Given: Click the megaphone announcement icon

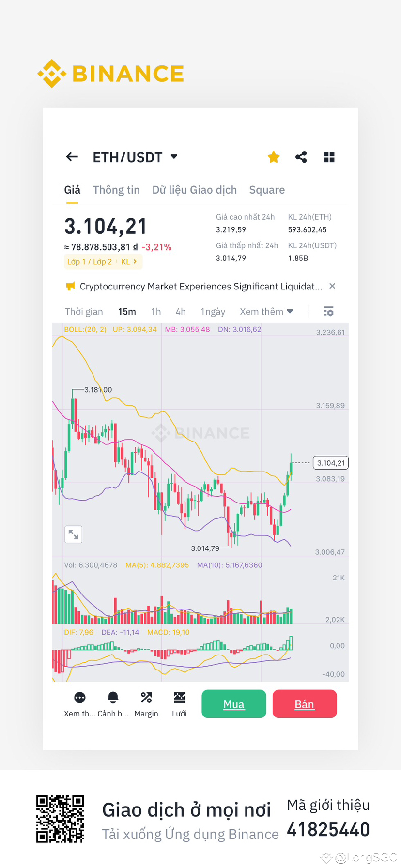Looking at the screenshot, I should click(70, 286).
